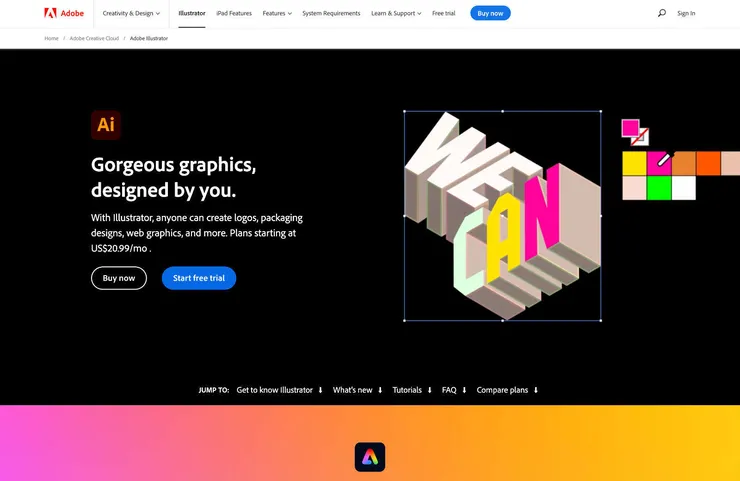Screen dimensions: 740x481
Task: Jump to FAQ section
Action: click(x=449, y=390)
